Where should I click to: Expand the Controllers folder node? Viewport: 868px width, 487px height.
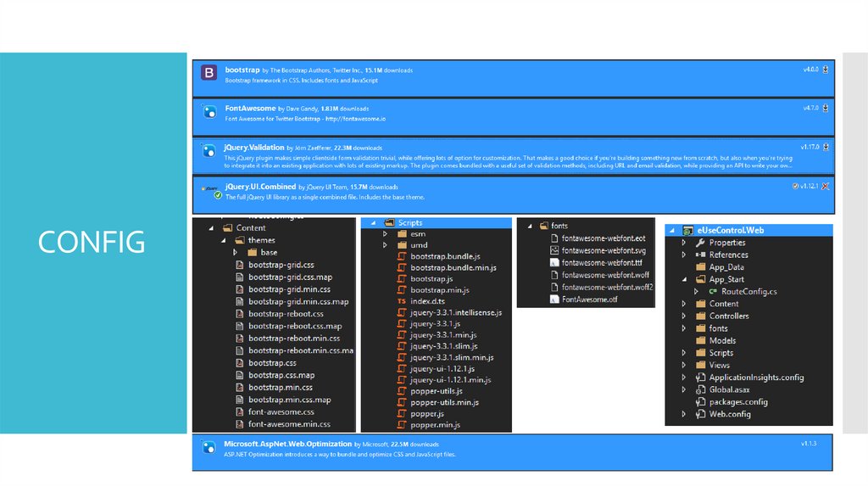point(684,316)
